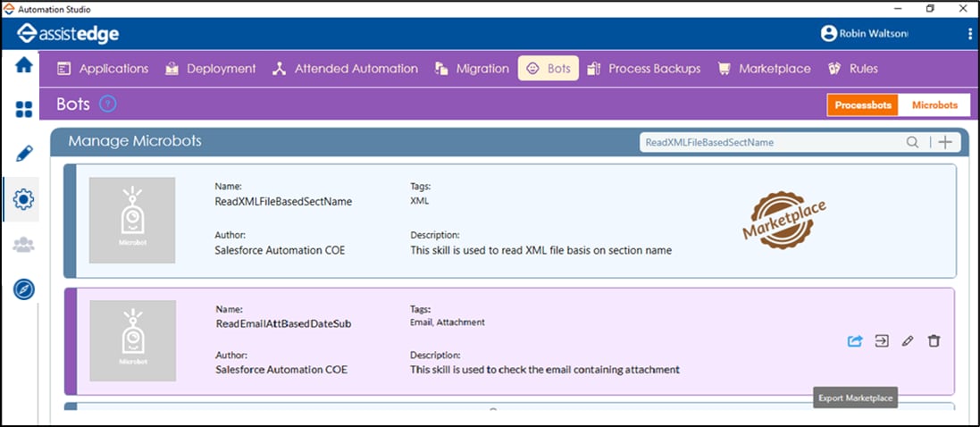Image resolution: width=980 pixels, height=427 pixels.
Task: Select the Bots tab
Action: coord(549,69)
